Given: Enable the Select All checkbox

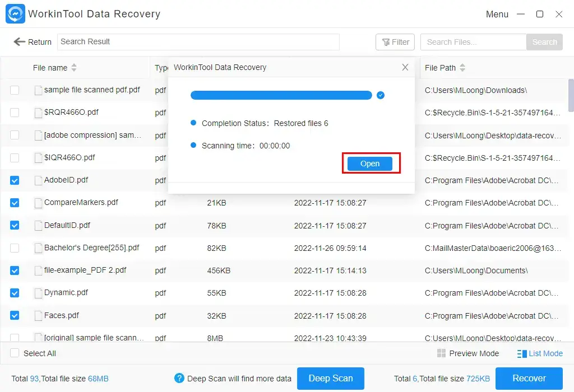Looking at the screenshot, I should click(15, 353).
